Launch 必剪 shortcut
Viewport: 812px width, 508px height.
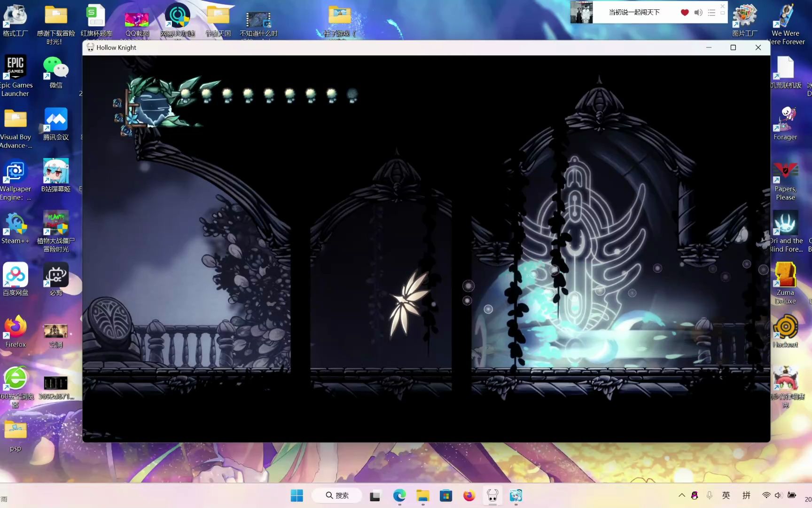coord(56,279)
